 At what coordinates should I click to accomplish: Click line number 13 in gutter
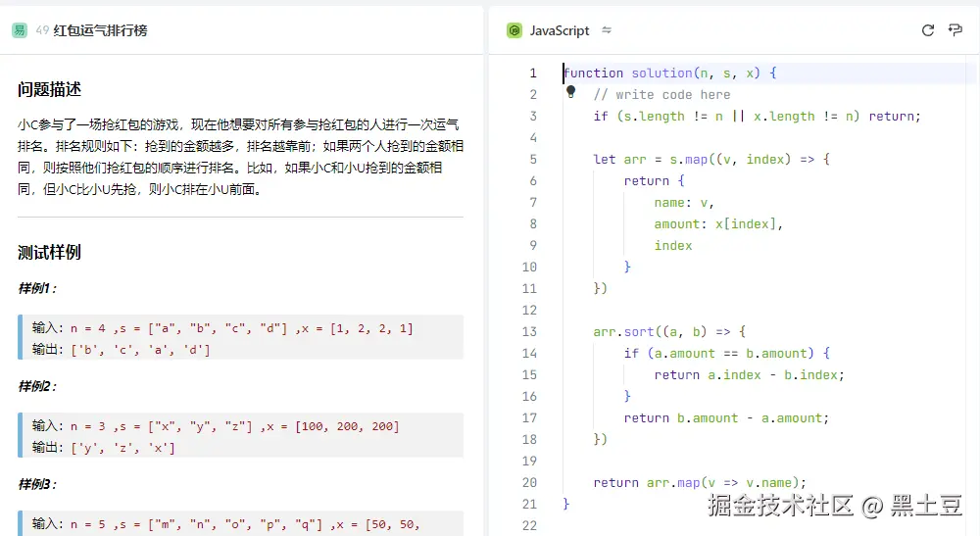pyautogui.click(x=529, y=332)
